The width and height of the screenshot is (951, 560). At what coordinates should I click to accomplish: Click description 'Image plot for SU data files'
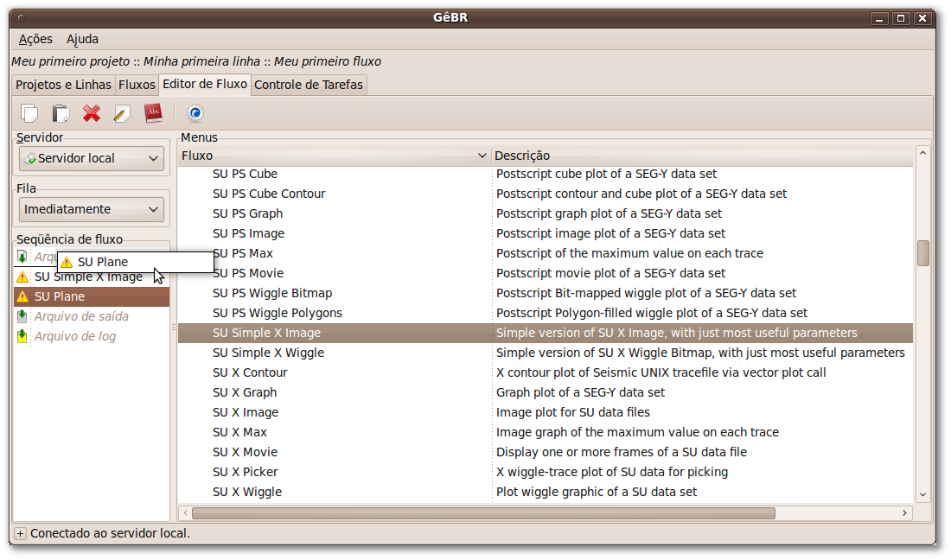pos(573,413)
